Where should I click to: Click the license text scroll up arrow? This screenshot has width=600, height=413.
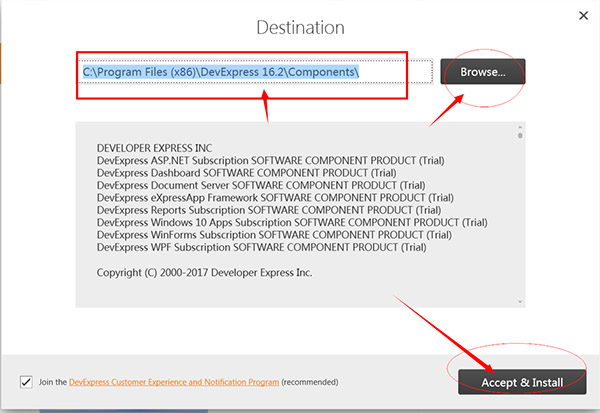tap(520, 127)
